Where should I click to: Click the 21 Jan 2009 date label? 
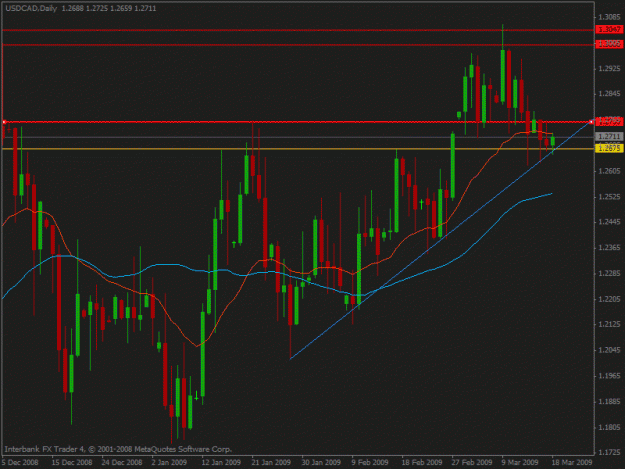coord(271,462)
